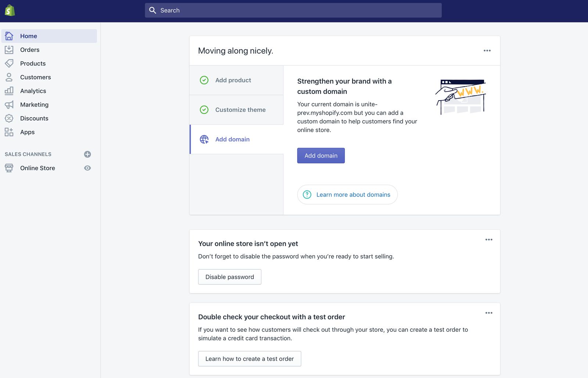Click Learn how to create a test order
This screenshot has height=378, width=588.
250,359
